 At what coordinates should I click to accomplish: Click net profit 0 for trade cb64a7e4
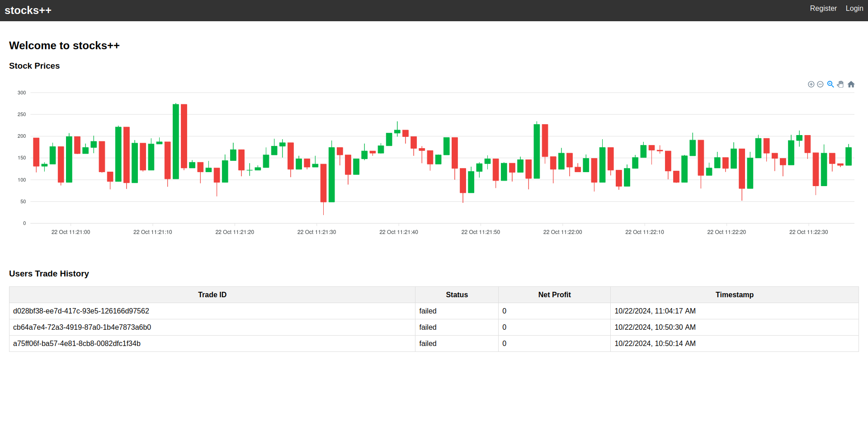click(x=505, y=327)
